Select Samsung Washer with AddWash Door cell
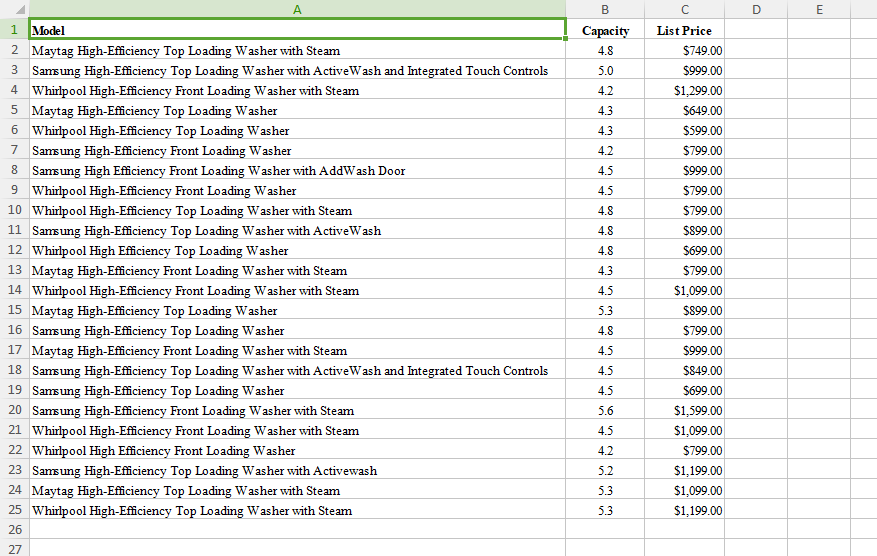The height and width of the screenshot is (556, 877). coord(298,171)
